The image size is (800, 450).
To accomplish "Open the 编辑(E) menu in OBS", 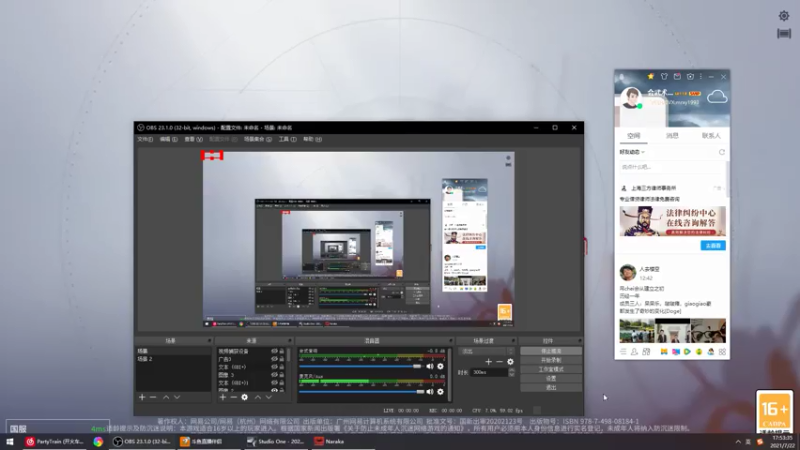I will point(168,139).
